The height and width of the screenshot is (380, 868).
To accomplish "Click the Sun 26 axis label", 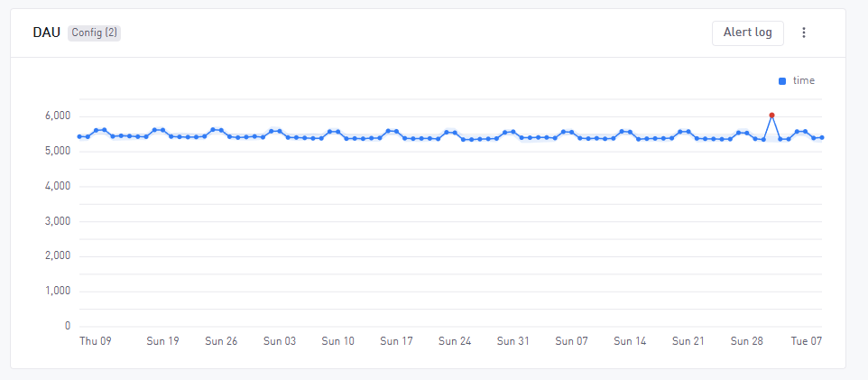I will pyautogui.click(x=221, y=341).
